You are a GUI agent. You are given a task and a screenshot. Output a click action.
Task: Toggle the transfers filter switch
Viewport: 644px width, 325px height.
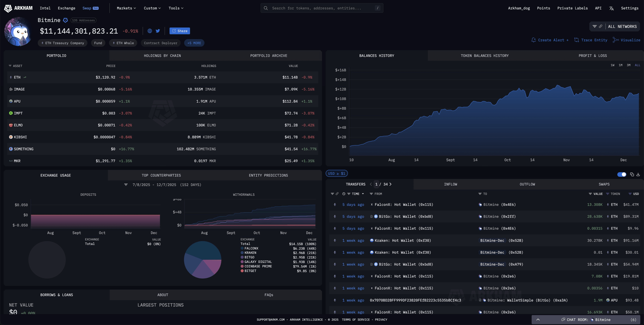tap(622, 174)
